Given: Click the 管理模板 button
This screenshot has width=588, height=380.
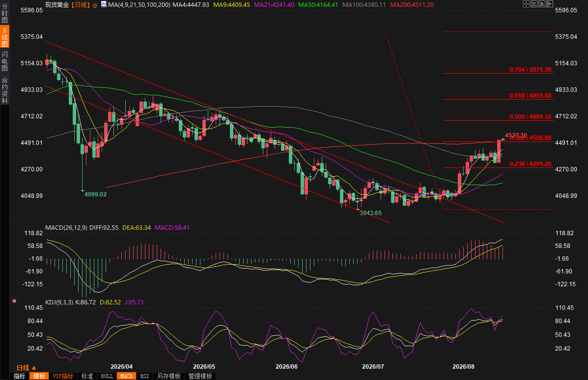Looking at the screenshot, I should coord(200,376).
